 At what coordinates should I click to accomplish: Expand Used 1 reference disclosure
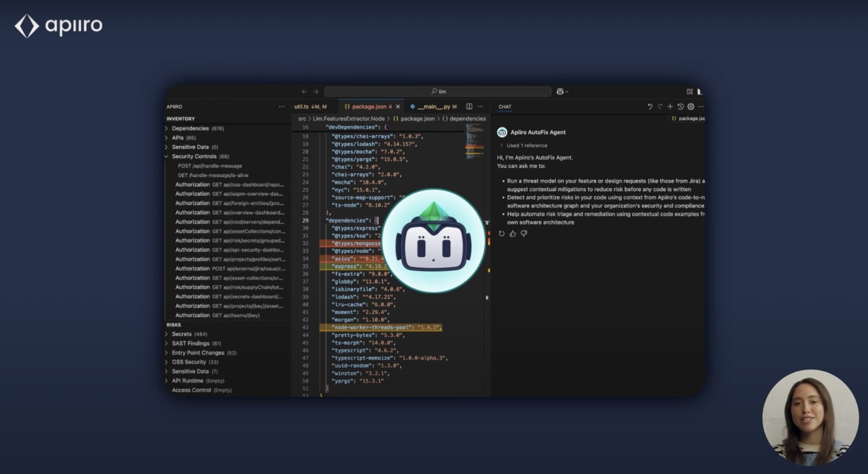(x=526, y=146)
